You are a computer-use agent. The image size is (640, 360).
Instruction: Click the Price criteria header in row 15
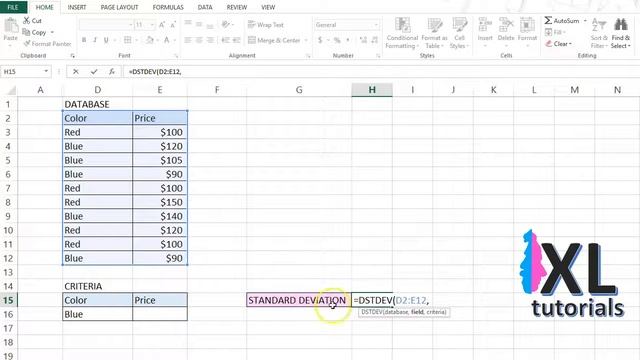(x=160, y=300)
